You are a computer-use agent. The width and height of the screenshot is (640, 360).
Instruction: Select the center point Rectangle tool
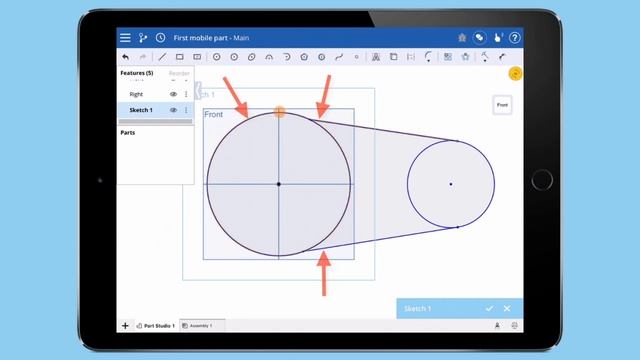tap(197, 57)
